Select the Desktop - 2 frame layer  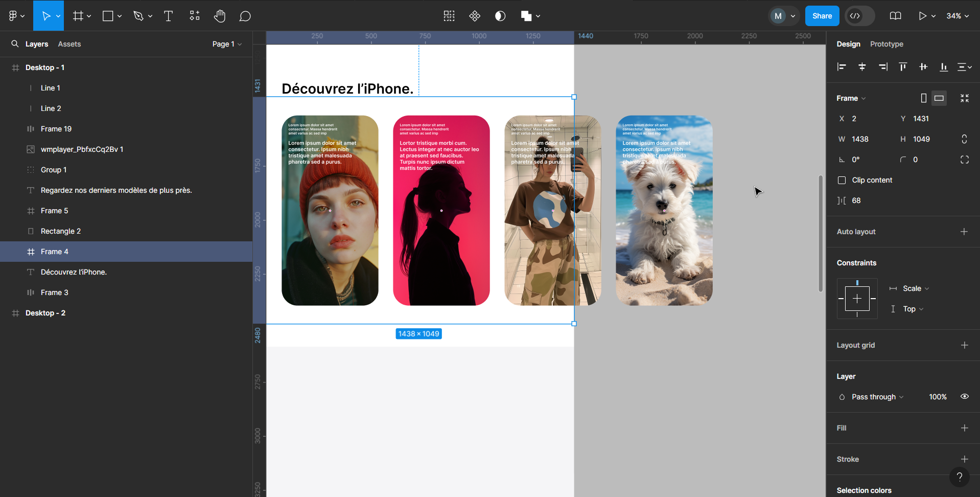pyautogui.click(x=126, y=313)
